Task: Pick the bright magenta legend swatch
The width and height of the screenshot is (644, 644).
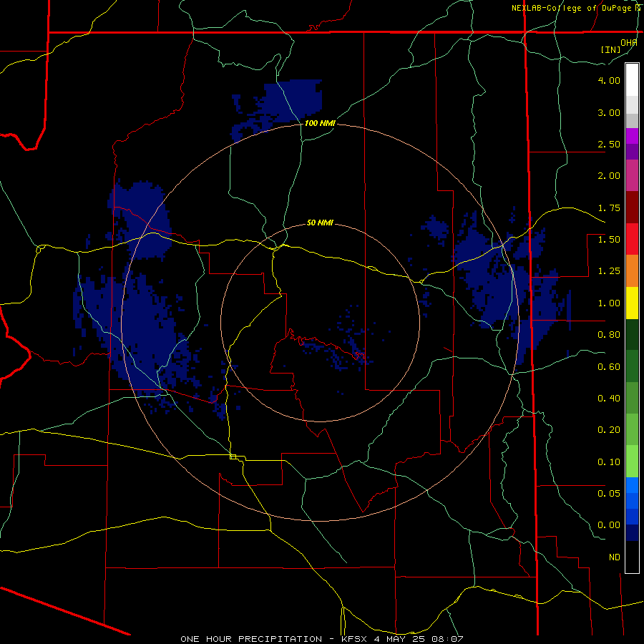Action: [x=632, y=136]
